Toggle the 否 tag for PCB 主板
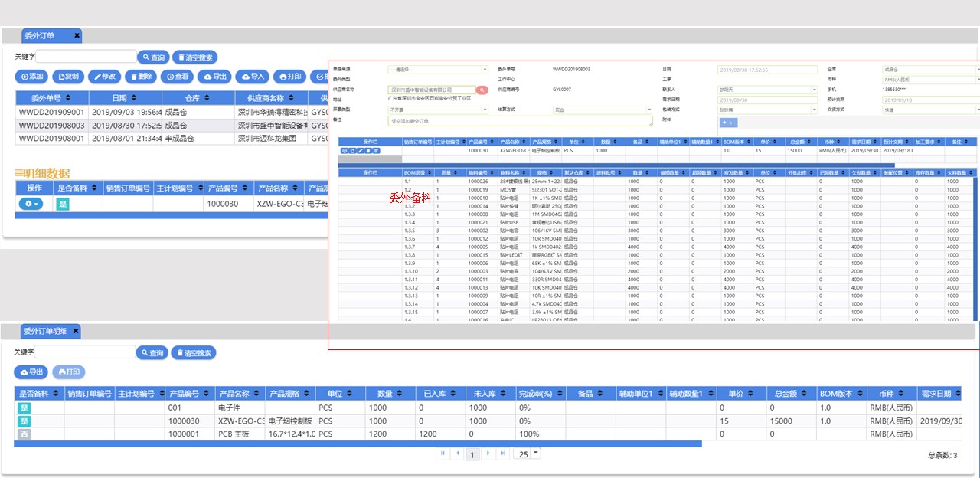Screen dimensions: 980x478 tap(24, 434)
